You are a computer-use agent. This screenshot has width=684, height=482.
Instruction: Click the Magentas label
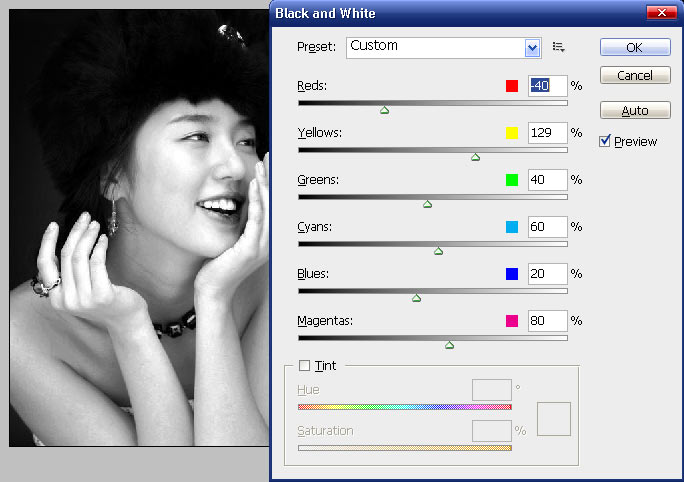point(325,321)
